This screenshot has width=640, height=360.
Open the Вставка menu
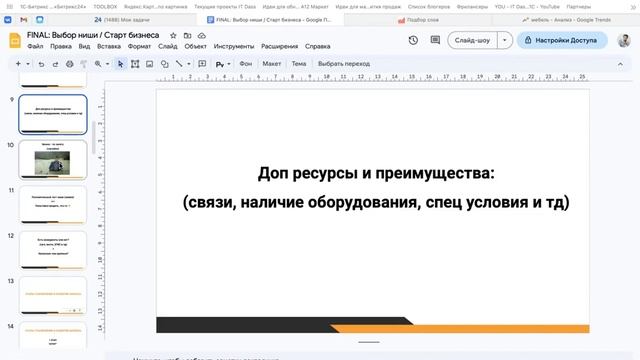[109, 46]
